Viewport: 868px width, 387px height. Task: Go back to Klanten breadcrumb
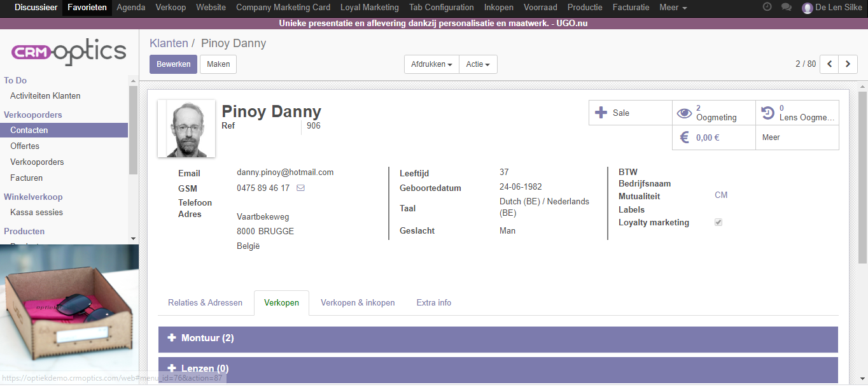point(169,43)
